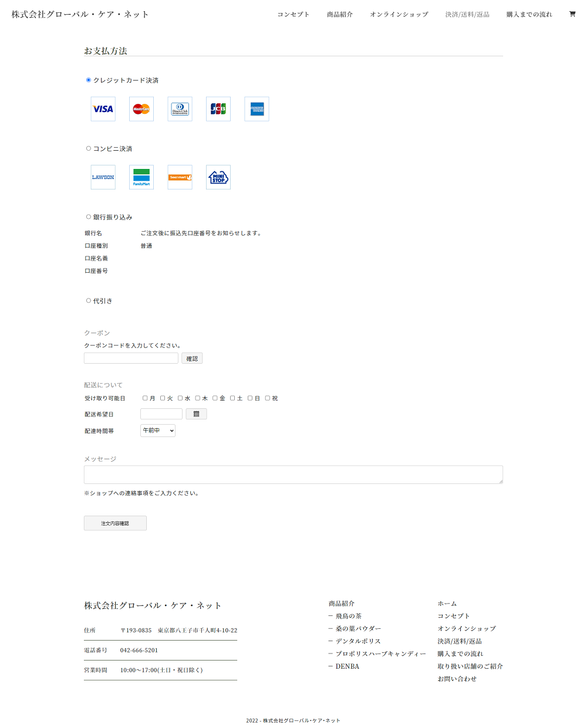Open オンラインショップ in the top navigation
This screenshot has width=587, height=728.
(399, 14)
